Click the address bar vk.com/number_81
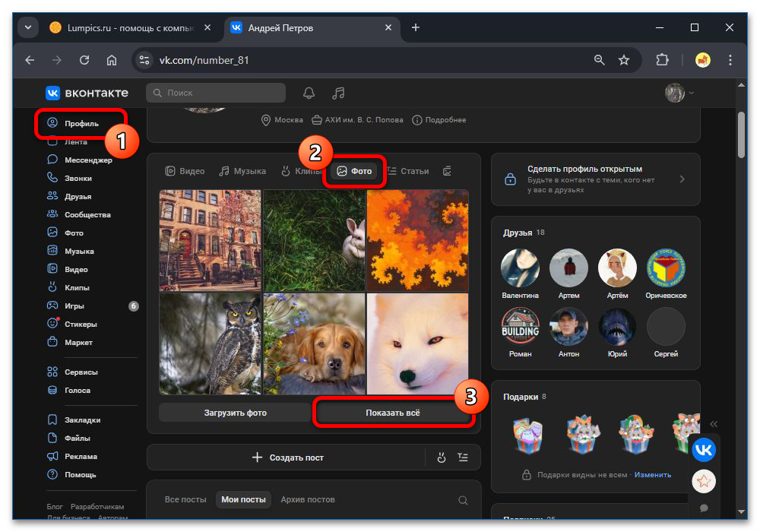 pyautogui.click(x=204, y=60)
